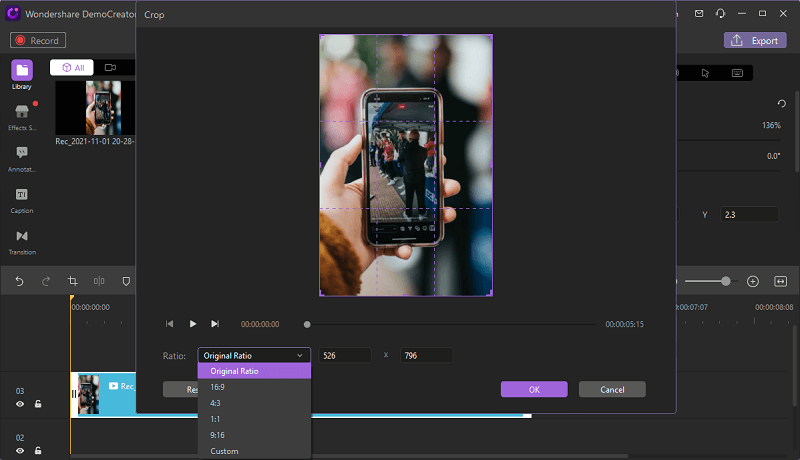Play the Crop preview
The width and height of the screenshot is (800, 460).
[192, 324]
